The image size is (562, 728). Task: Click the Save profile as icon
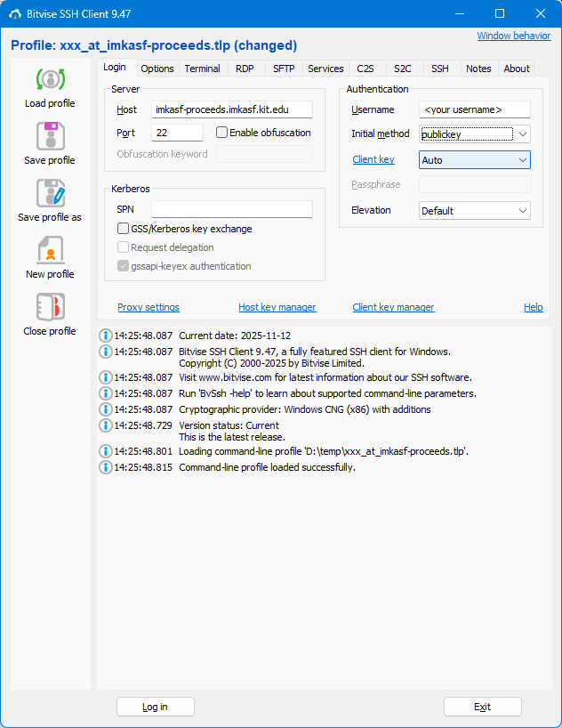coord(50,193)
